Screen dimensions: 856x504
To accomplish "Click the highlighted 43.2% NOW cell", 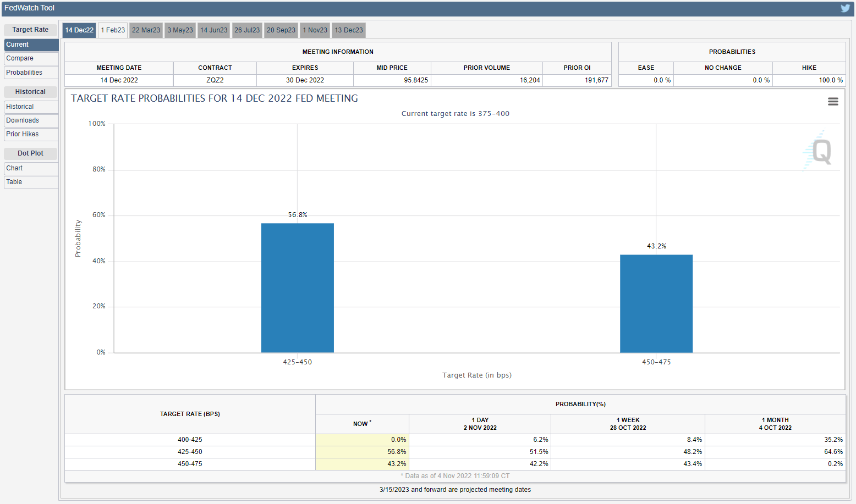I will 362,464.
